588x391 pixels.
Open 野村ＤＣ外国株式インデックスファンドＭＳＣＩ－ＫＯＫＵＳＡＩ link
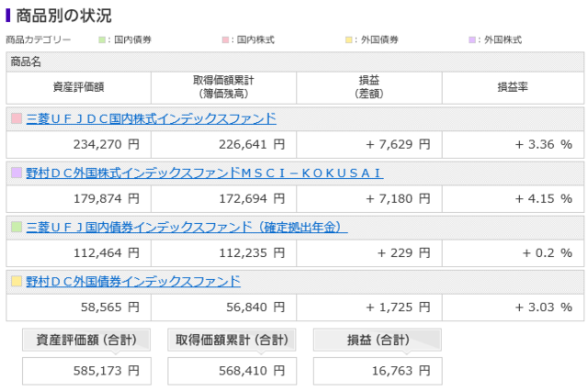(x=205, y=173)
